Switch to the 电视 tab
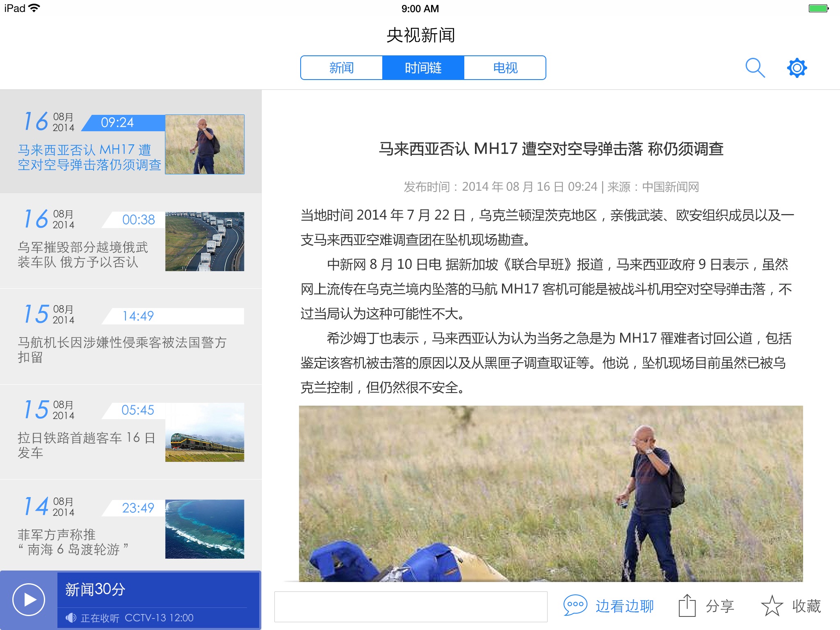 click(505, 68)
